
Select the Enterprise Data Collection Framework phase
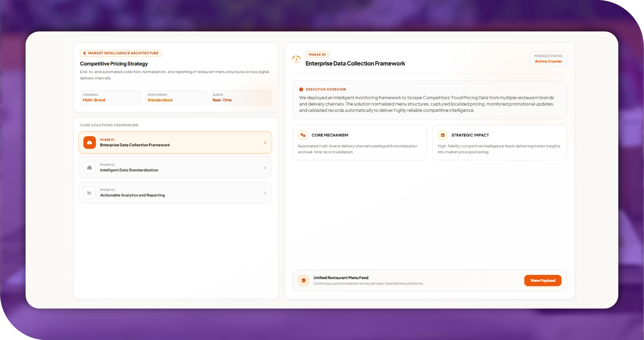coord(175,142)
